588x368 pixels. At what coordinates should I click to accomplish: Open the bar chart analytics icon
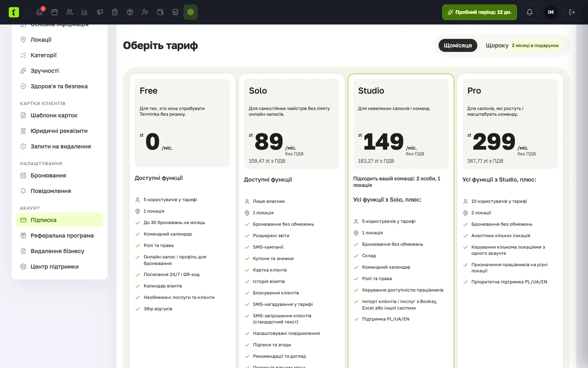pos(85,12)
